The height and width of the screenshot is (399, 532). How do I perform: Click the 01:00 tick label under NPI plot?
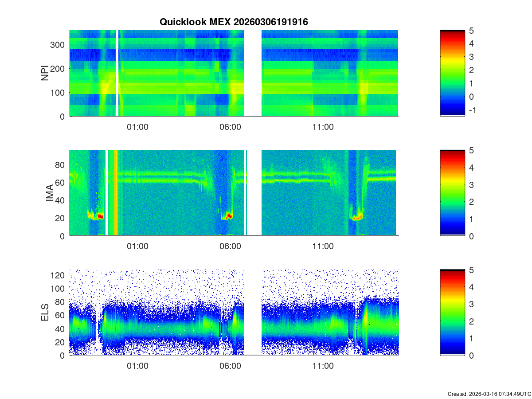point(137,127)
